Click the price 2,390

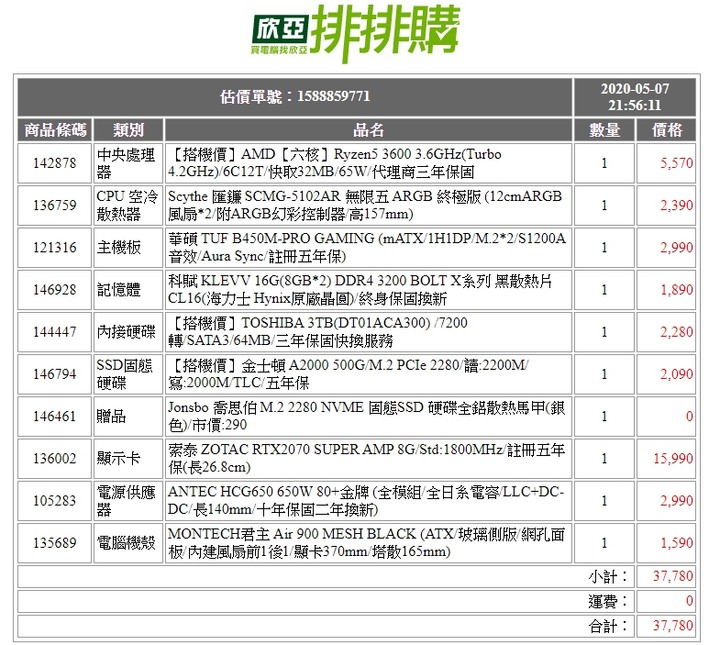677,205
